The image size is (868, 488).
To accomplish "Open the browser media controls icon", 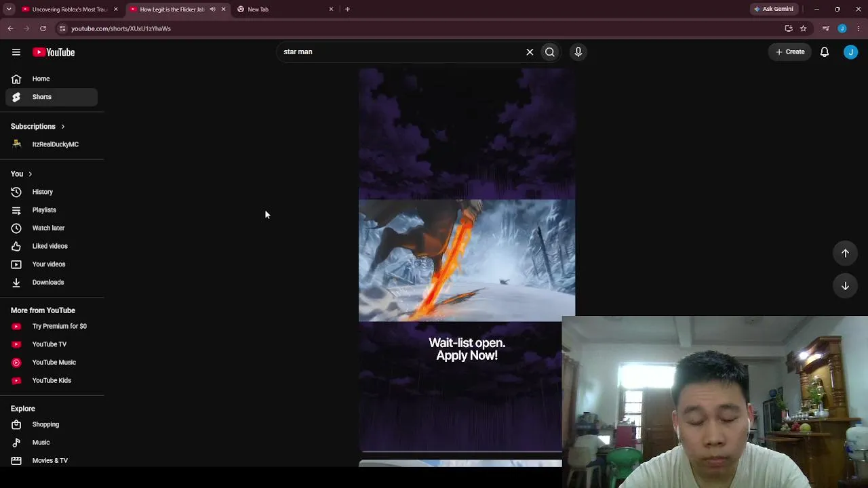I will [x=825, y=28].
